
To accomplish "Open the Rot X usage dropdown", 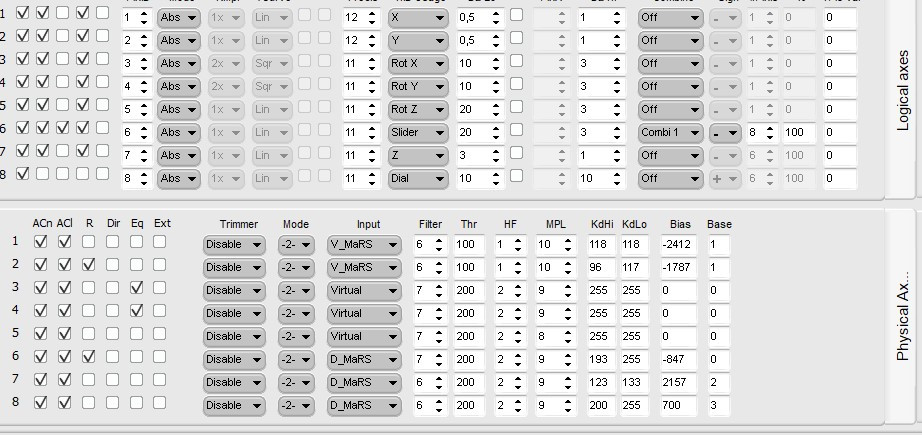I will pos(418,63).
